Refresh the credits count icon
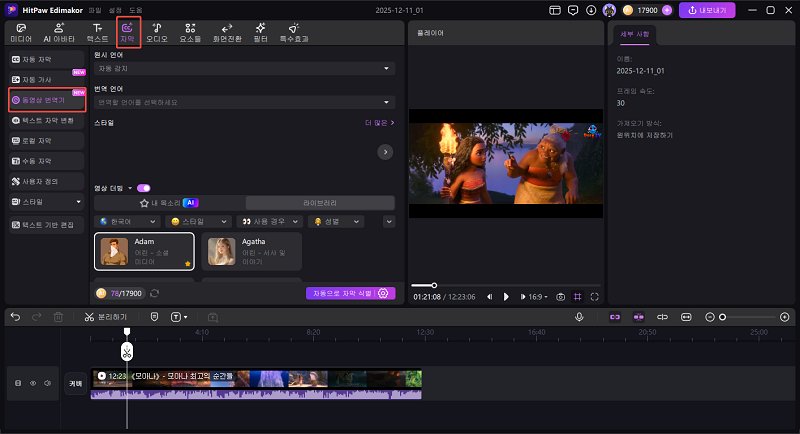 (x=155, y=293)
